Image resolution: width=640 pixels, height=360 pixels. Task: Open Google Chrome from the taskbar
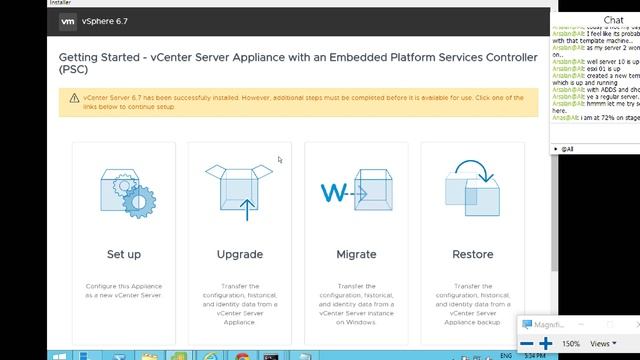242,356
